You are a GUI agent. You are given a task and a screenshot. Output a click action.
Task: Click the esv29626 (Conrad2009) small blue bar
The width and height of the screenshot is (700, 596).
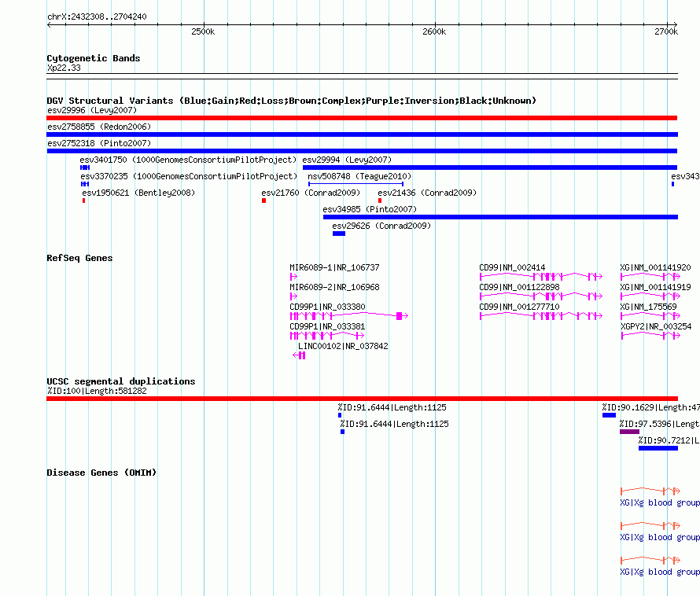[x=339, y=234]
